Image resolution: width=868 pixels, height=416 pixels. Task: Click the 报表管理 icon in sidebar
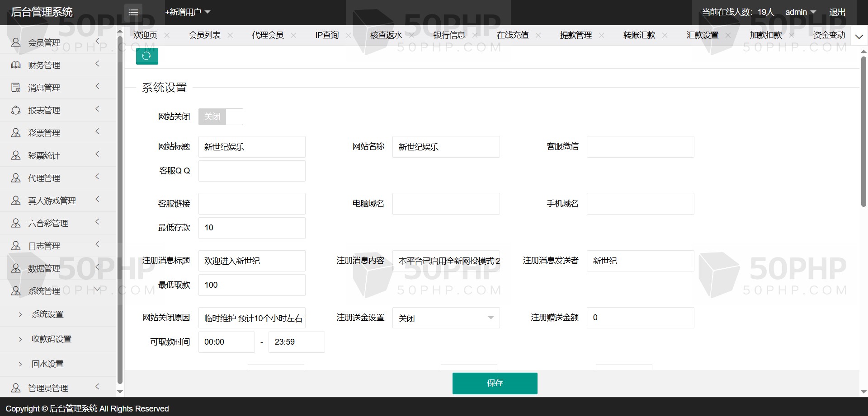pyautogui.click(x=16, y=110)
